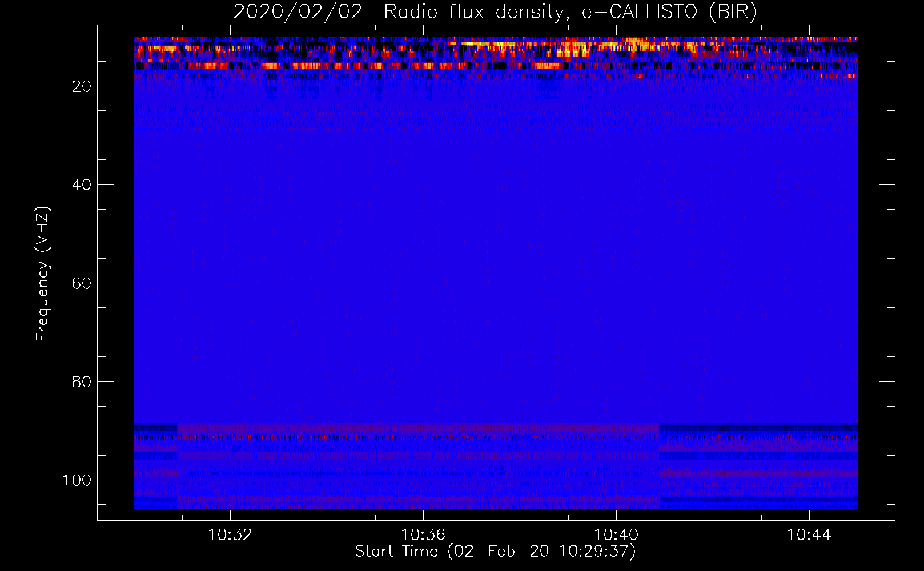
Task: Click the 'Start Time (02-Feb-20 10:29:37)' axis label
Action: (x=495, y=551)
